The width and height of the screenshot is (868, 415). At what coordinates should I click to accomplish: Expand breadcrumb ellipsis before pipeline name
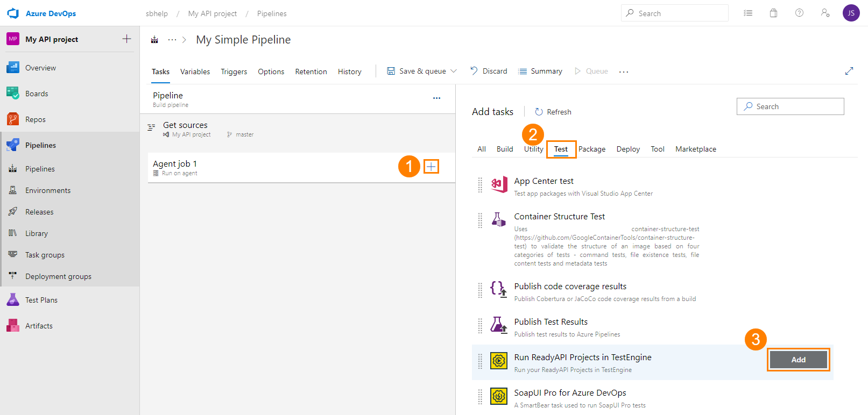[x=172, y=40]
